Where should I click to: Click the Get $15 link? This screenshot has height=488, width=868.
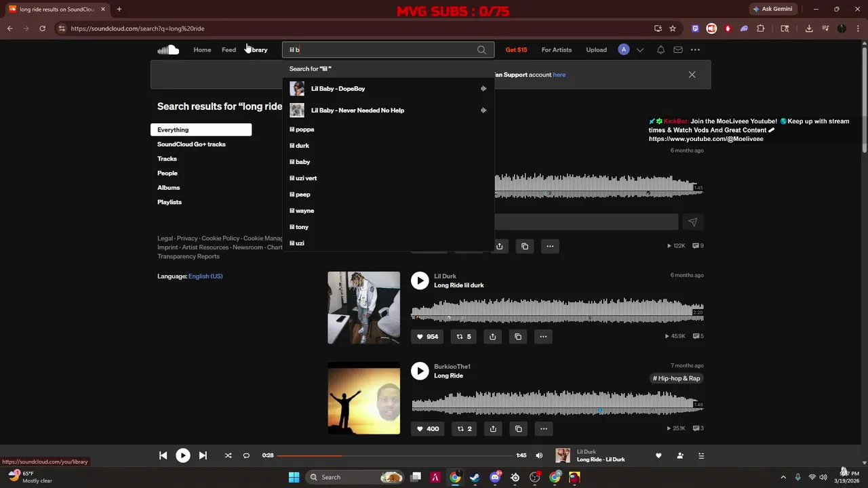tap(516, 49)
